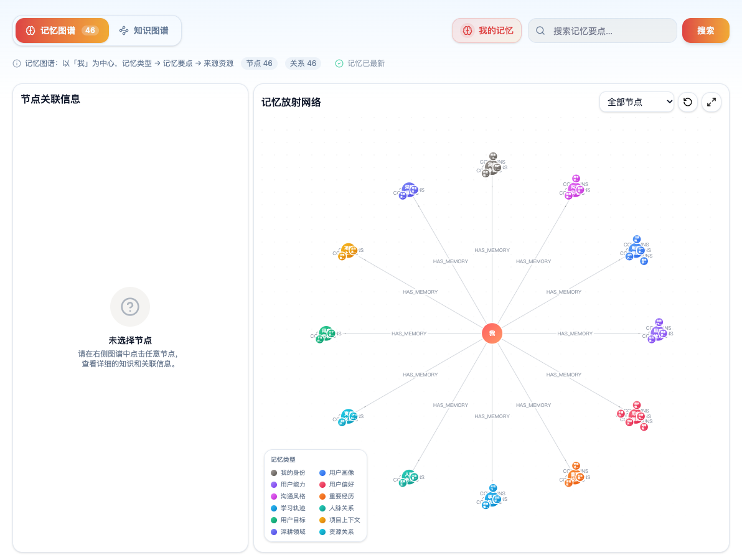Image resolution: width=742 pixels, height=560 pixels.
Task: Click the 记忆已最新 status check icon
Action: point(339,63)
